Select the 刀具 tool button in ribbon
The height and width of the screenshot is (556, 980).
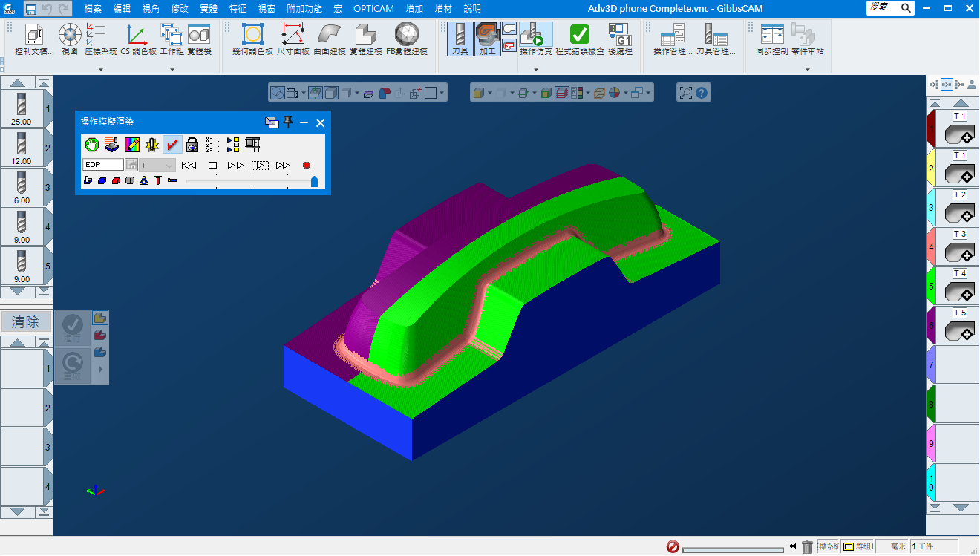click(x=460, y=38)
